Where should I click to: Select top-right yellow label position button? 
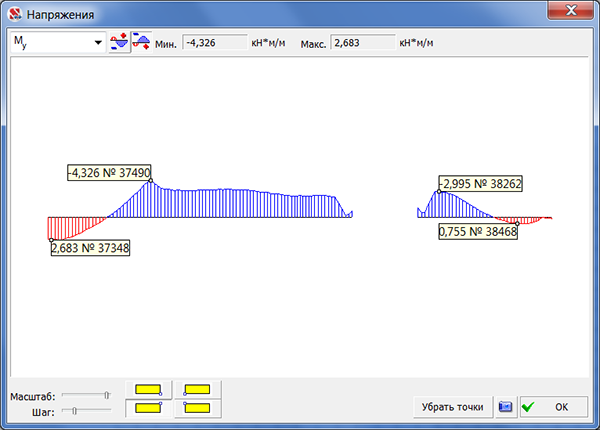click(x=198, y=390)
